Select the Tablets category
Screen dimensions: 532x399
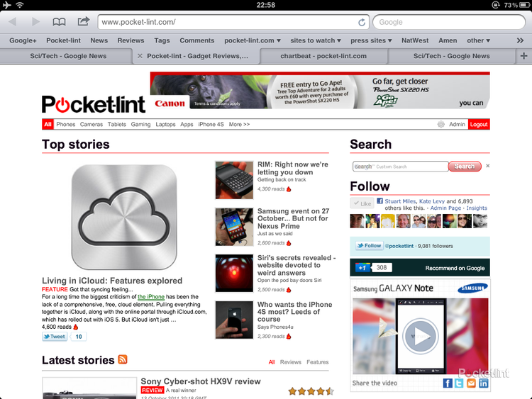117,125
